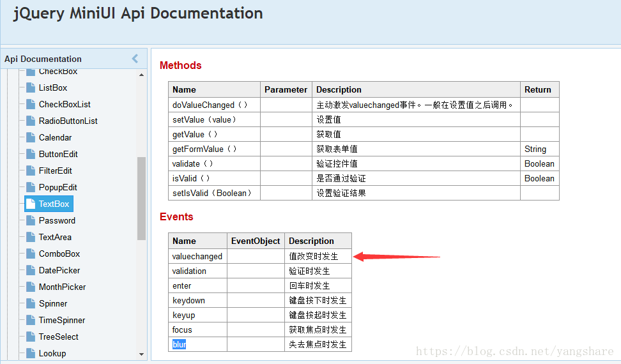Click the setValue（value） method cell

[x=214, y=119]
